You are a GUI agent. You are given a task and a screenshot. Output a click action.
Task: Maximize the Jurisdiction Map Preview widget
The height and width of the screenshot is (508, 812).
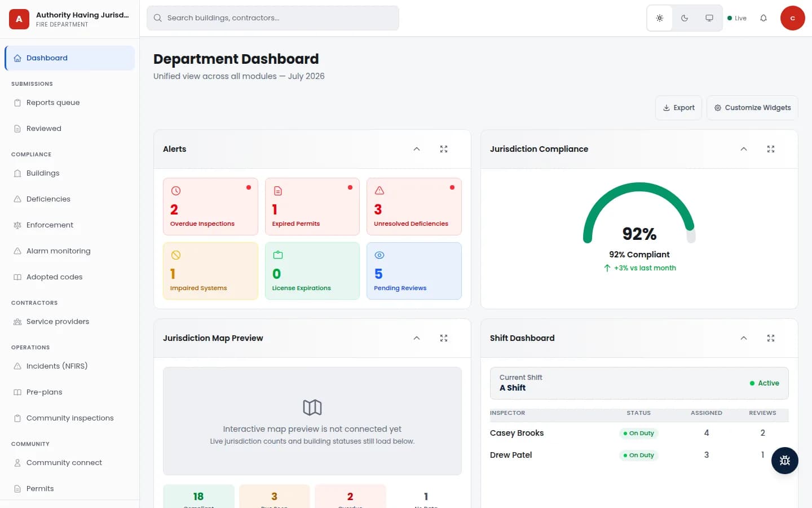click(x=444, y=338)
